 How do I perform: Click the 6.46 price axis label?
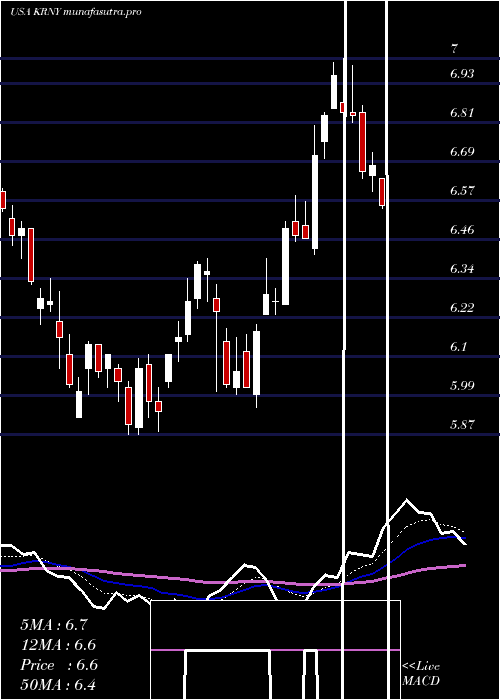pos(462,230)
